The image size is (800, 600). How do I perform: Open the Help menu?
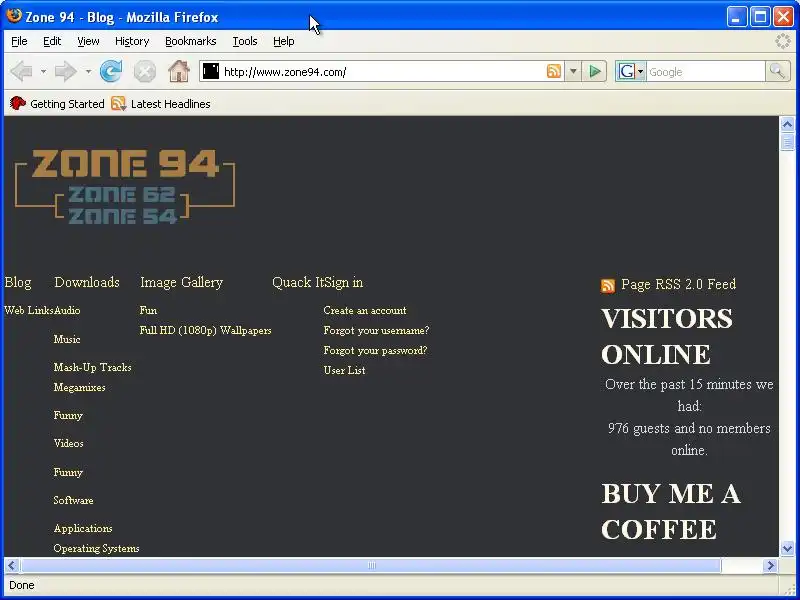[284, 41]
